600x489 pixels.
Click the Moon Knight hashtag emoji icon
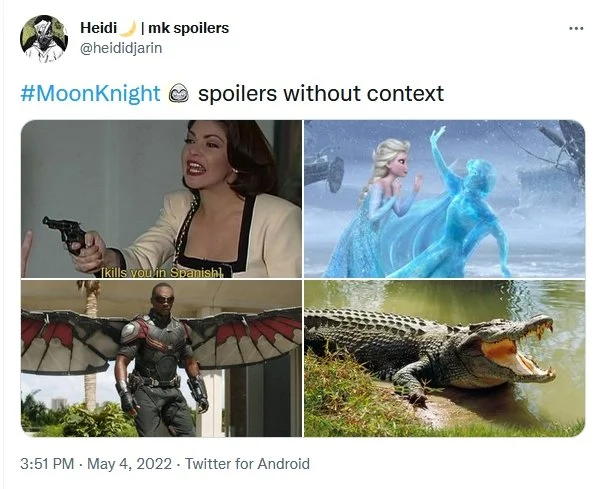[x=179, y=94]
